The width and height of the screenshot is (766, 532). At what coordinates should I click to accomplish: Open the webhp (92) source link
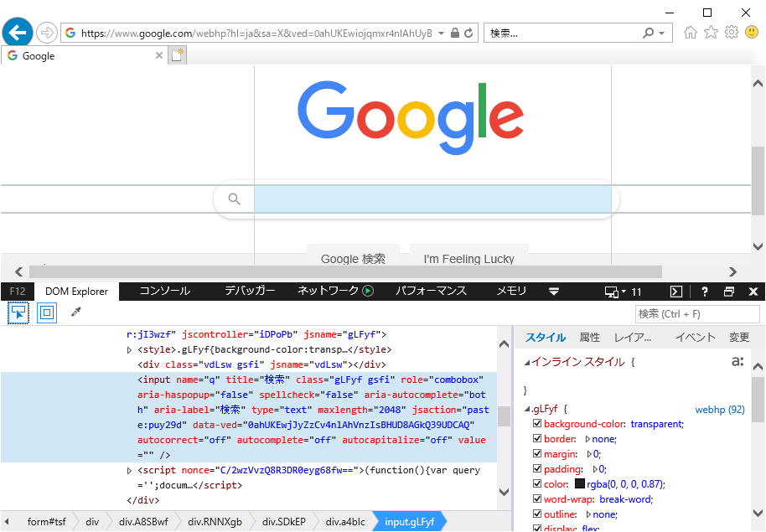click(x=720, y=410)
